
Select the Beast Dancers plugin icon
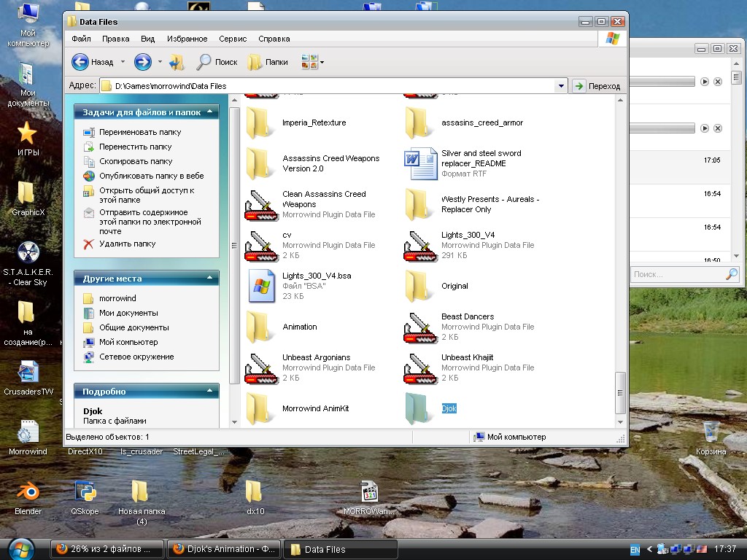(x=420, y=328)
